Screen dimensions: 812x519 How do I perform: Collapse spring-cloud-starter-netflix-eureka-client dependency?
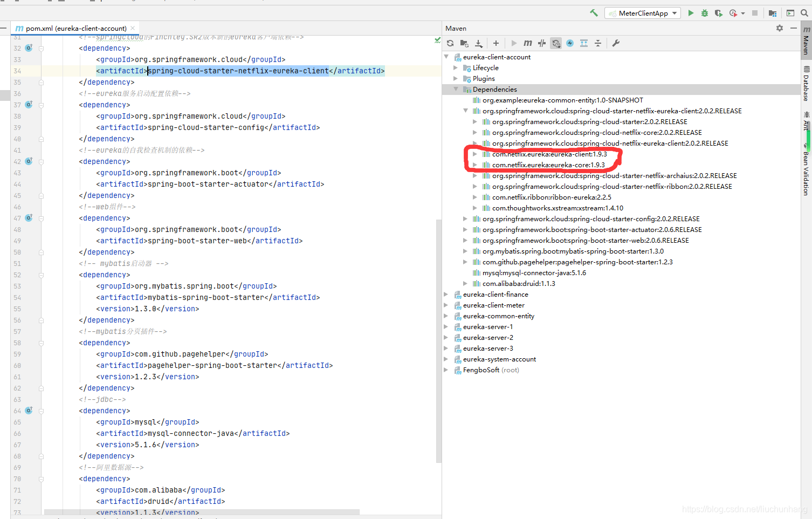pos(465,111)
